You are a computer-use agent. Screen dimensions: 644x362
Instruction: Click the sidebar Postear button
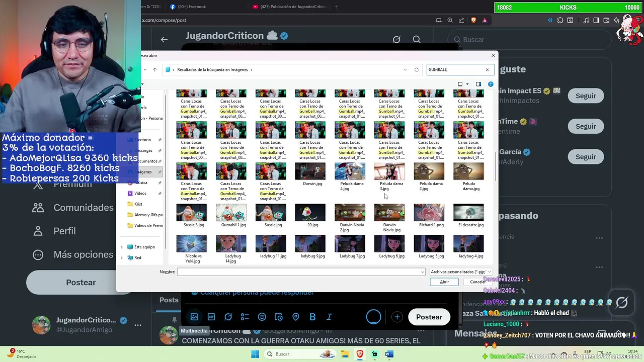(81, 282)
